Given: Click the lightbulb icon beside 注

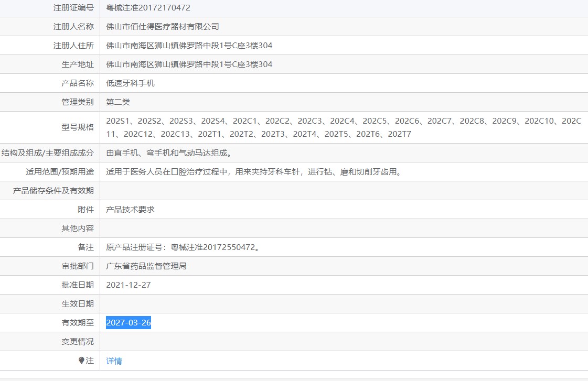Looking at the screenshot, I should click(x=81, y=361).
